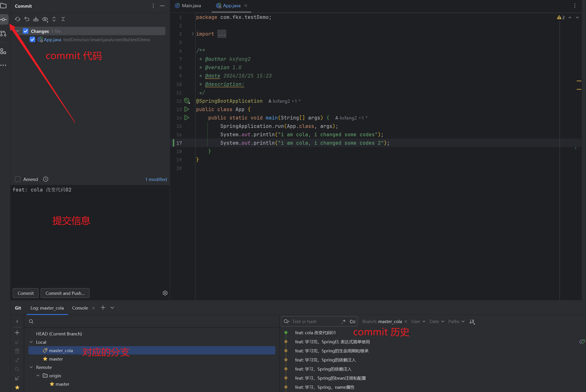Screen dimensions: 586x392
Task: Toggle favorite branch star icon
Action: [17, 388]
